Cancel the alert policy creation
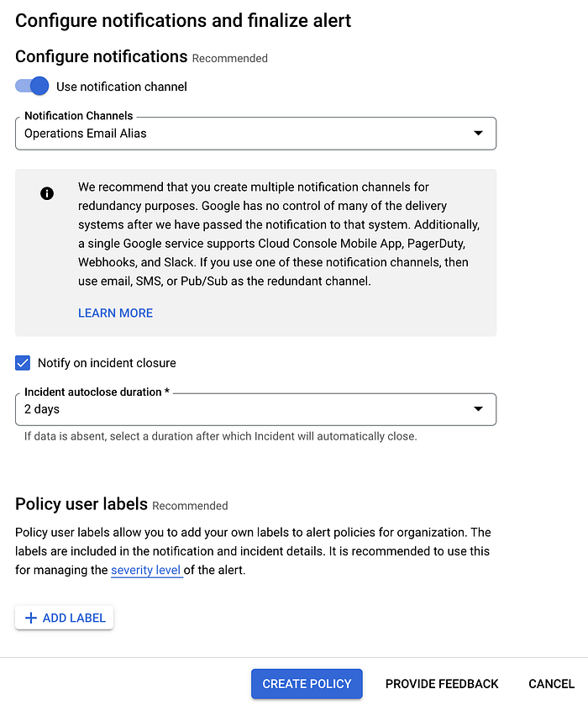The image size is (588, 705). (551, 684)
